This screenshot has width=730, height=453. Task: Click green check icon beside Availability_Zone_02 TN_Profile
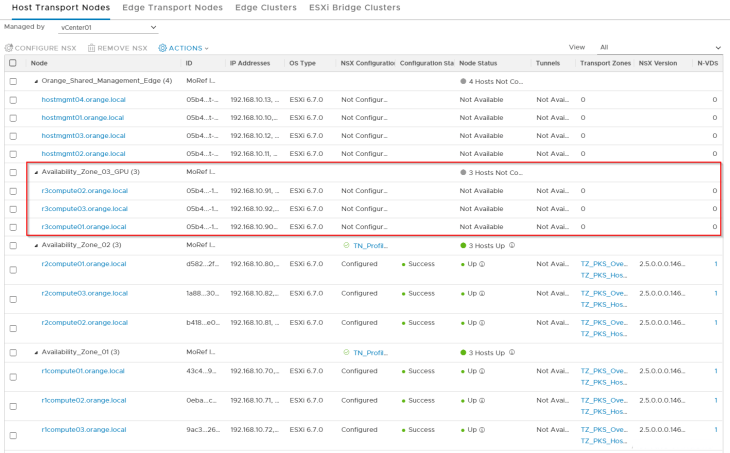pos(346,245)
